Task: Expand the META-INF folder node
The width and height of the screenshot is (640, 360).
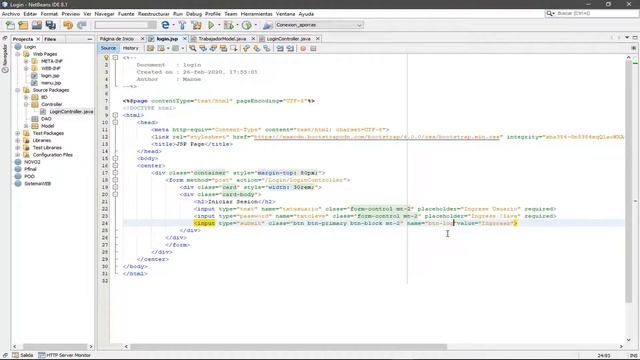Action: tap(26, 61)
